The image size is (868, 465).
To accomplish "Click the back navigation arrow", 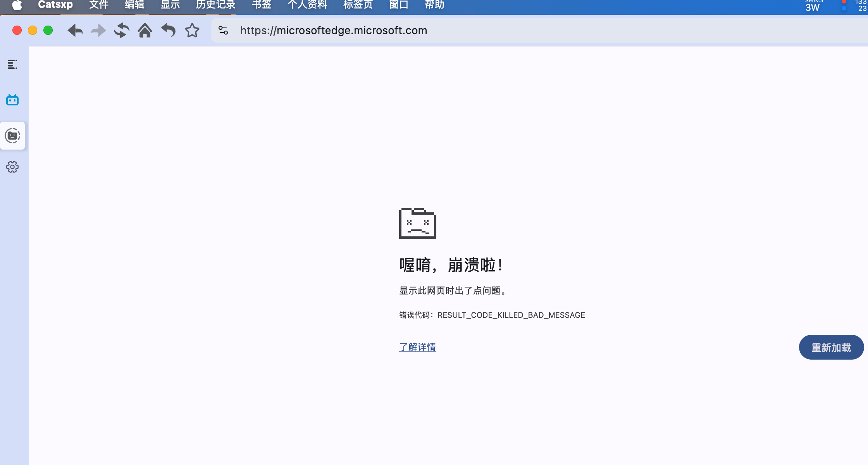I will [x=75, y=30].
